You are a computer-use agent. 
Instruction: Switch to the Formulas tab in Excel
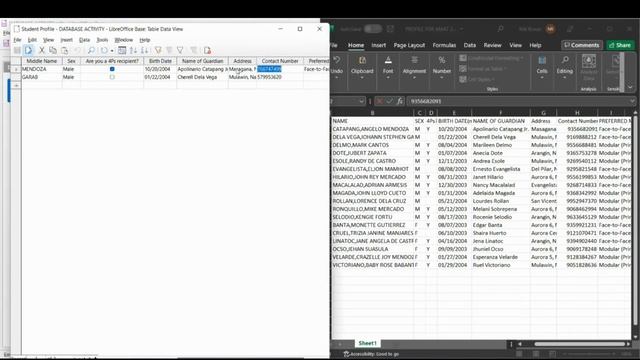[x=444, y=45]
